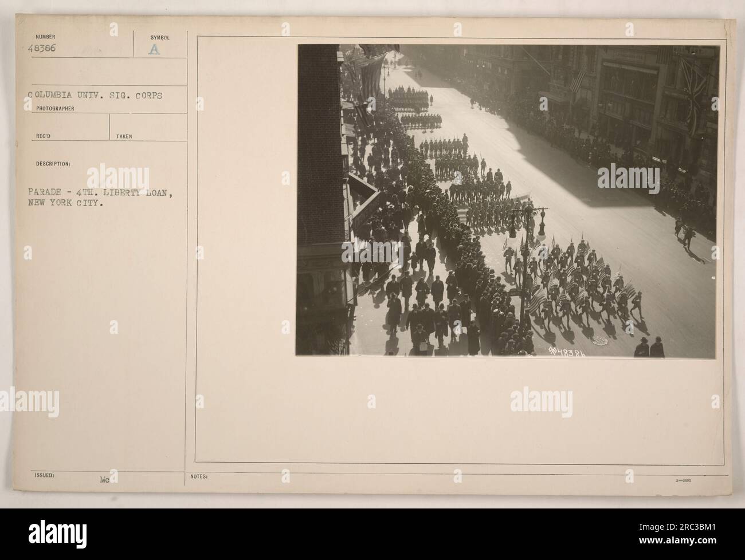Screen dimensions: 745x560
Task: Click the parade photograph
Action: tap(508, 201)
